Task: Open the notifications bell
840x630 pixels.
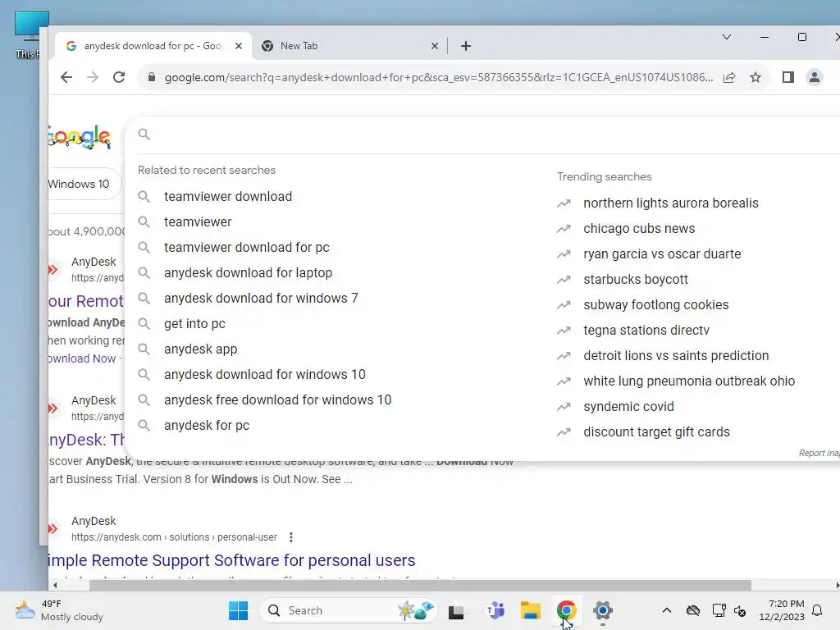Action: point(818,610)
